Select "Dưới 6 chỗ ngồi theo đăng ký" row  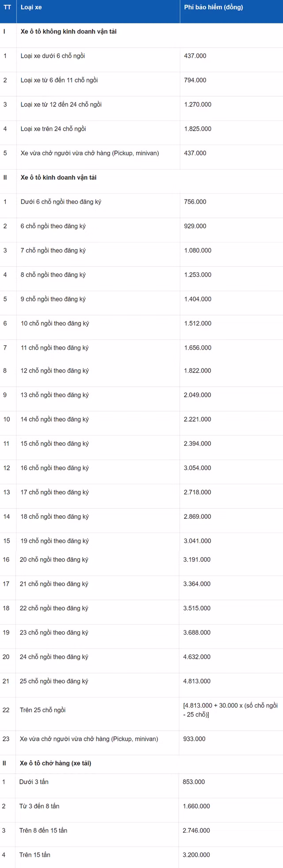61,202
